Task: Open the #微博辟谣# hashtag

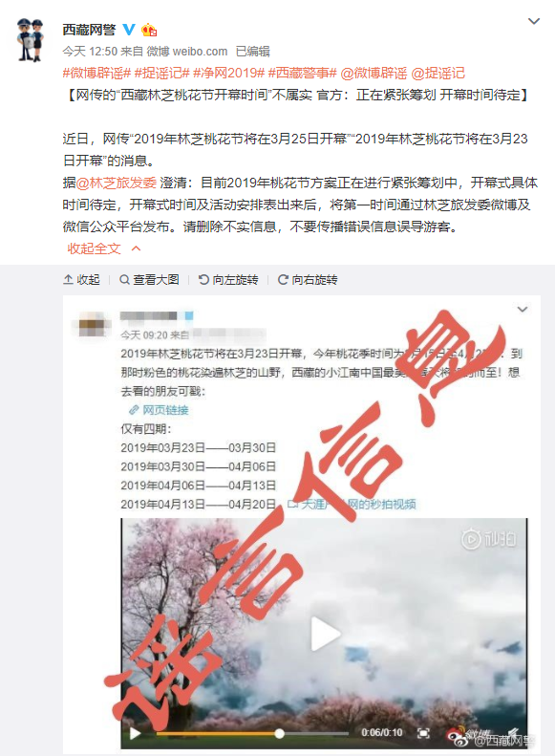Action: pyautogui.click(x=96, y=73)
